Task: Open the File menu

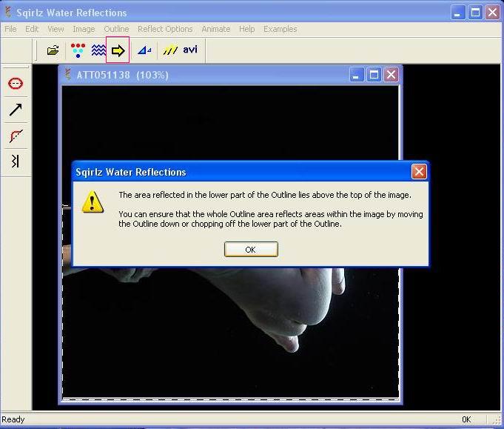Action: pyautogui.click(x=10, y=29)
